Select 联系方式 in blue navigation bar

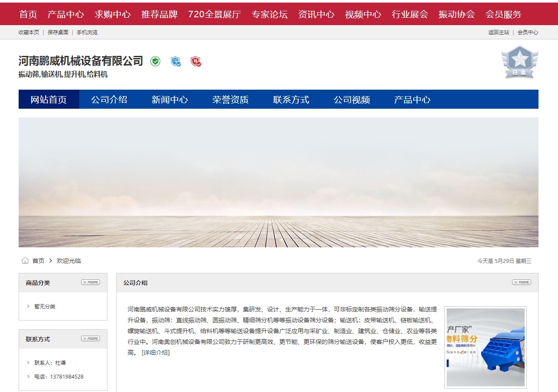point(291,100)
